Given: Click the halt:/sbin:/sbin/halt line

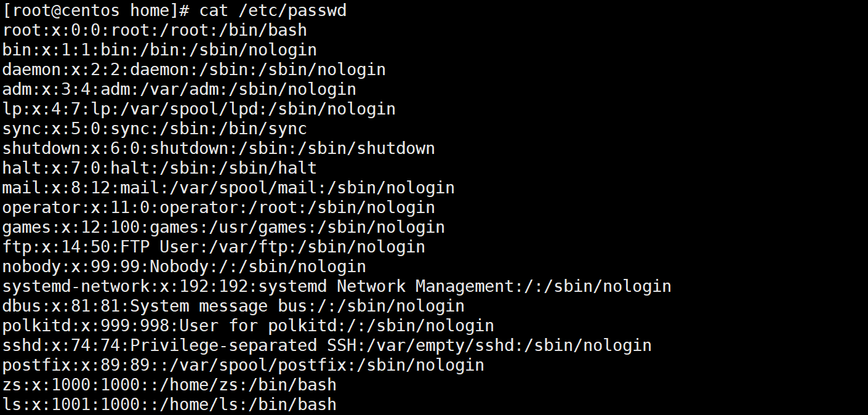Looking at the screenshot, I should coord(159,168).
